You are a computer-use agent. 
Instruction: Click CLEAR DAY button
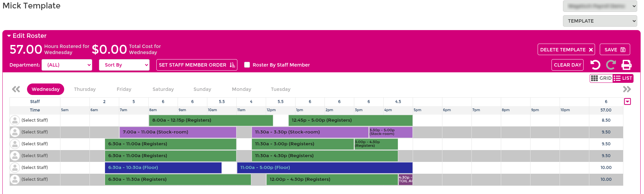(x=567, y=65)
